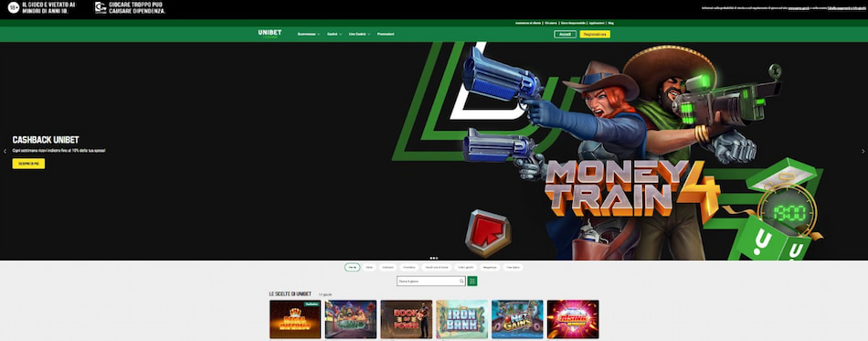Viewport: 868px width, 341px height.
Task: Open the Gioco Responsabile link
Action: point(573,23)
